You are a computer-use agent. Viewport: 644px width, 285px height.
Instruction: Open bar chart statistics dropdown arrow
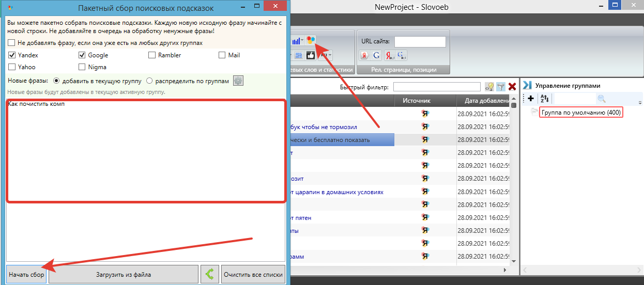click(302, 41)
